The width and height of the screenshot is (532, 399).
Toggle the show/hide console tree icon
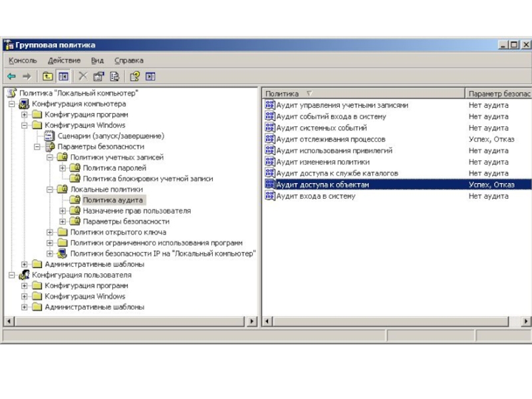click(63, 76)
